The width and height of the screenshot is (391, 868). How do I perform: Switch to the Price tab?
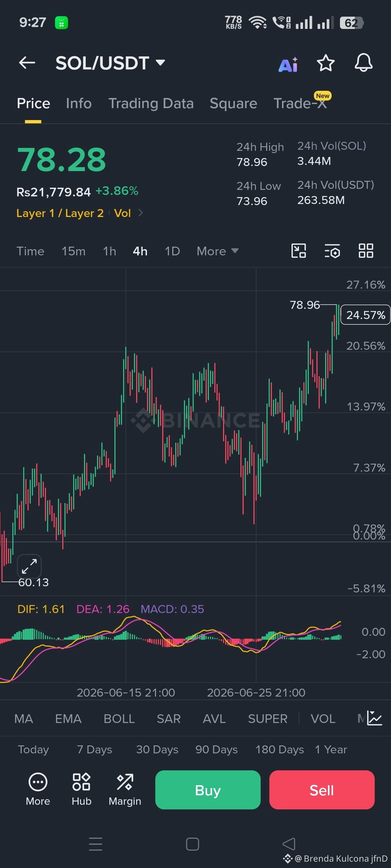tap(33, 103)
